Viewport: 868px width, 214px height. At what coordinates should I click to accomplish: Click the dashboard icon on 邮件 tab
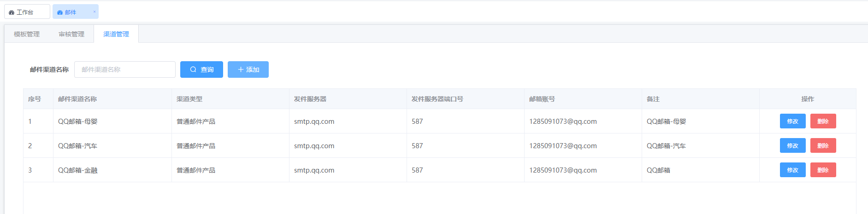(60, 12)
